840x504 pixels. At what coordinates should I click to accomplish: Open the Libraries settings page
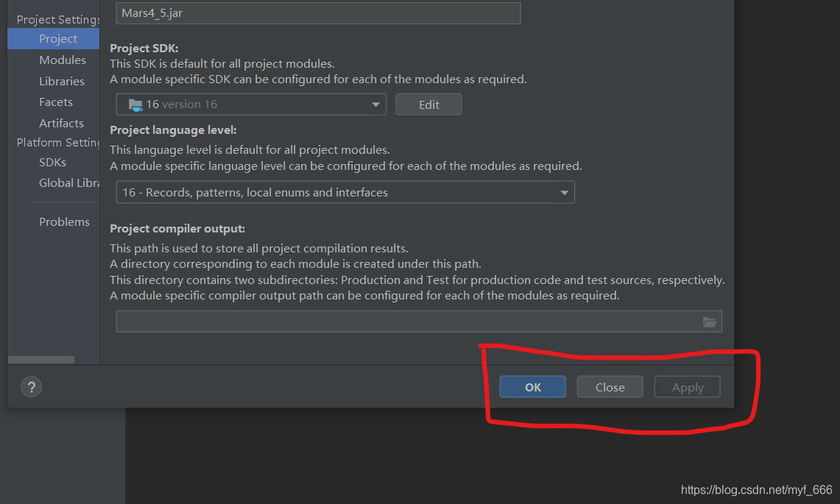[x=62, y=82]
